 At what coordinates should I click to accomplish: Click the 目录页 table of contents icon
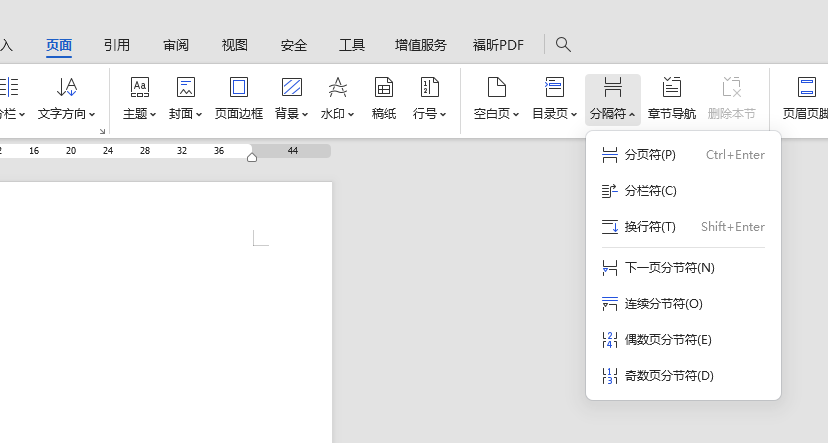(x=554, y=87)
